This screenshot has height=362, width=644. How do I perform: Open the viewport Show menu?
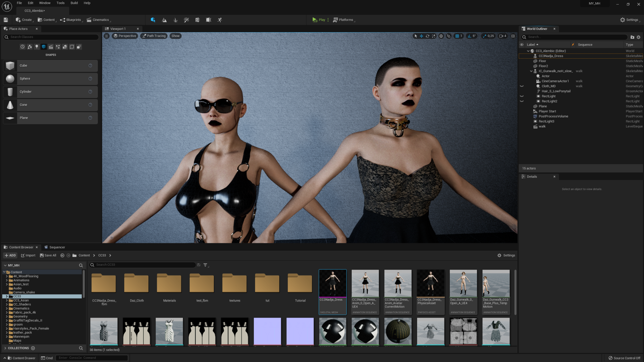(x=175, y=36)
